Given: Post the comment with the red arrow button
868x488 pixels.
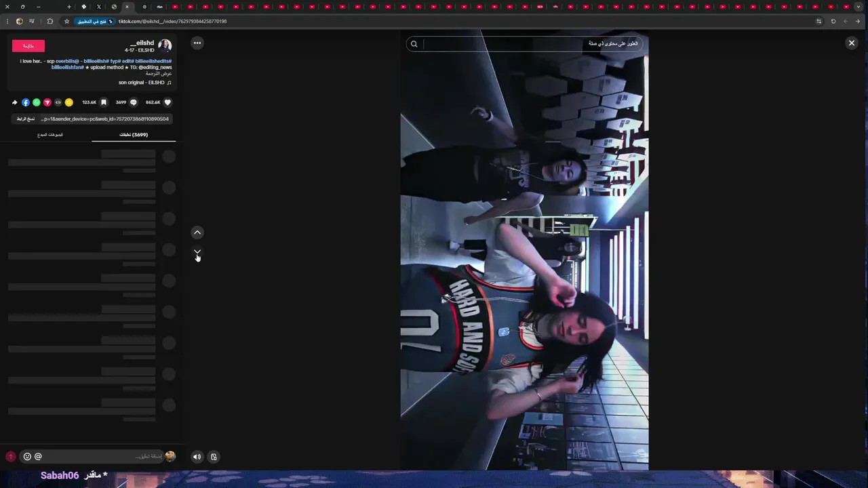Looking at the screenshot, I should 10,457.
